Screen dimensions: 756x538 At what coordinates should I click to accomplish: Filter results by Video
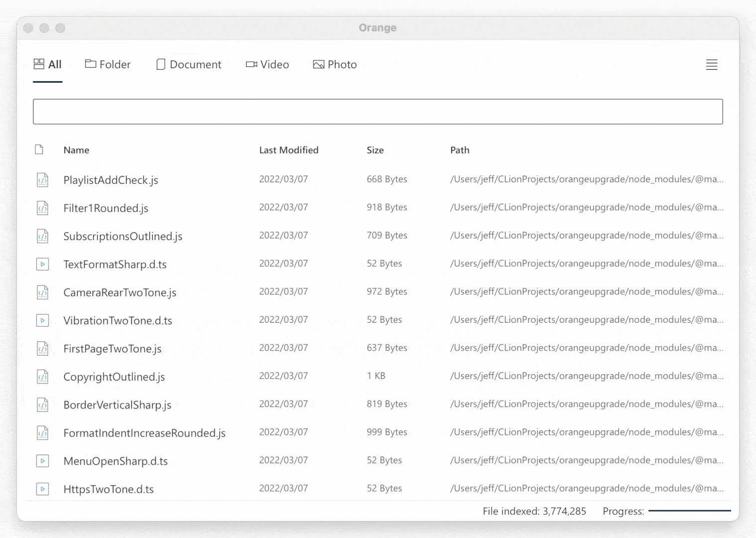click(x=267, y=65)
